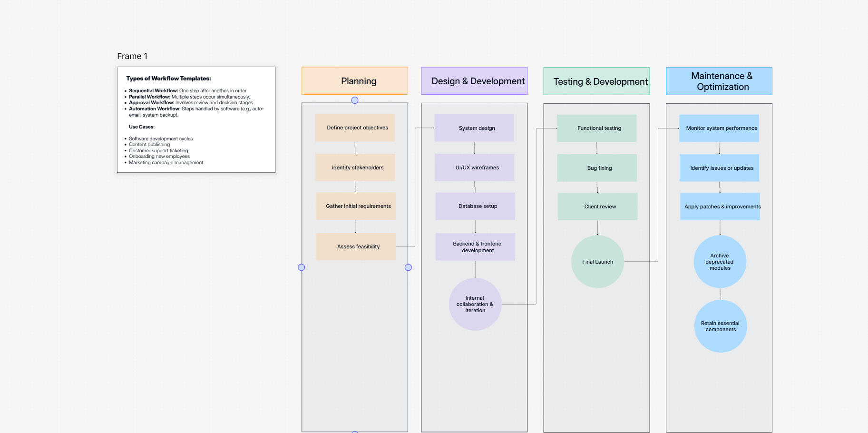The height and width of the screenshot is (433, 868).
Task: Click the Sequential Workflow bullet text
Action: pos(188,90)
